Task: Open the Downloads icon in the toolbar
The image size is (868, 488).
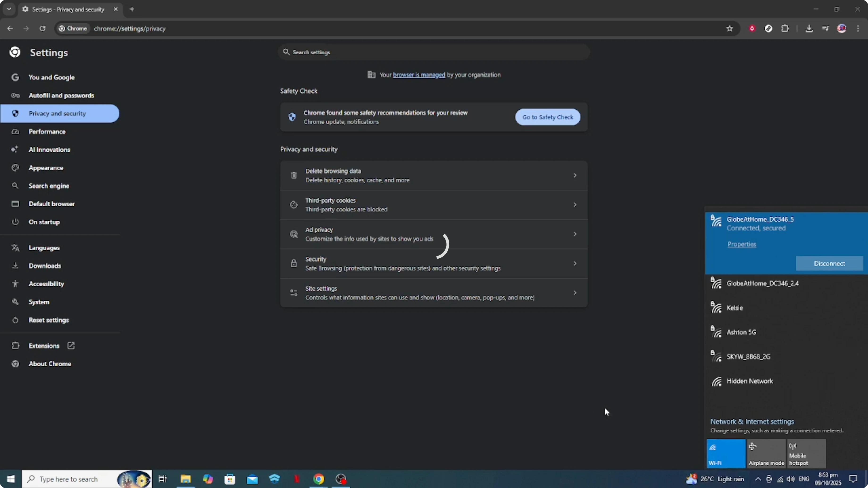Action: [x=809, y=28]
